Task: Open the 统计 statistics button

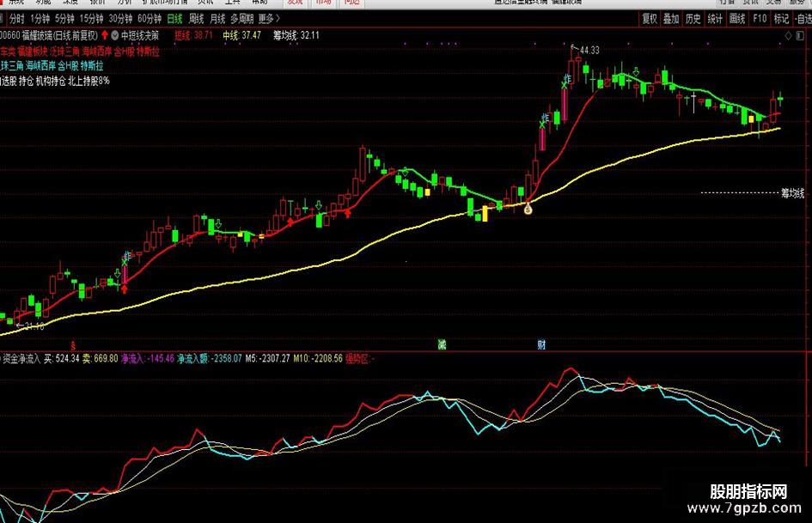Action: (x=715, y=19)
